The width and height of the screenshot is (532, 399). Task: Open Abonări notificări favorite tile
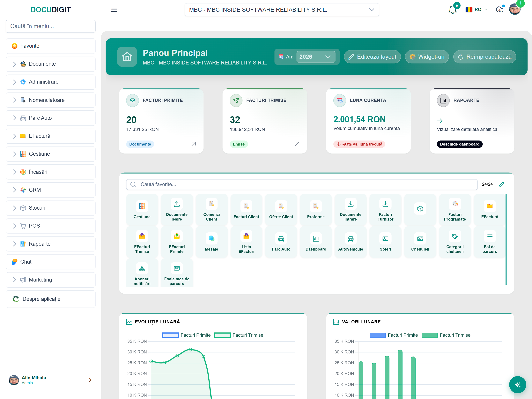(x=142, y=273)
